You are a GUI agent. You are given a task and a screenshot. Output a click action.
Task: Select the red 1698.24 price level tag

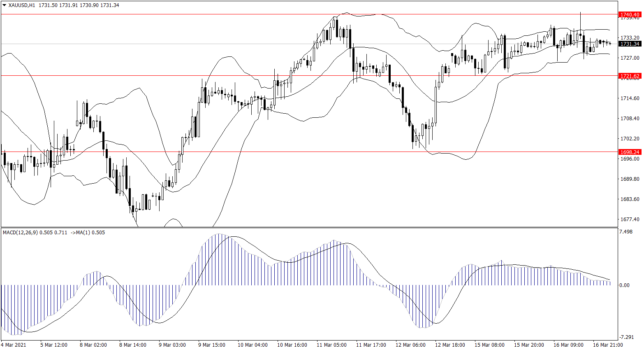click(x=630, y=152)
